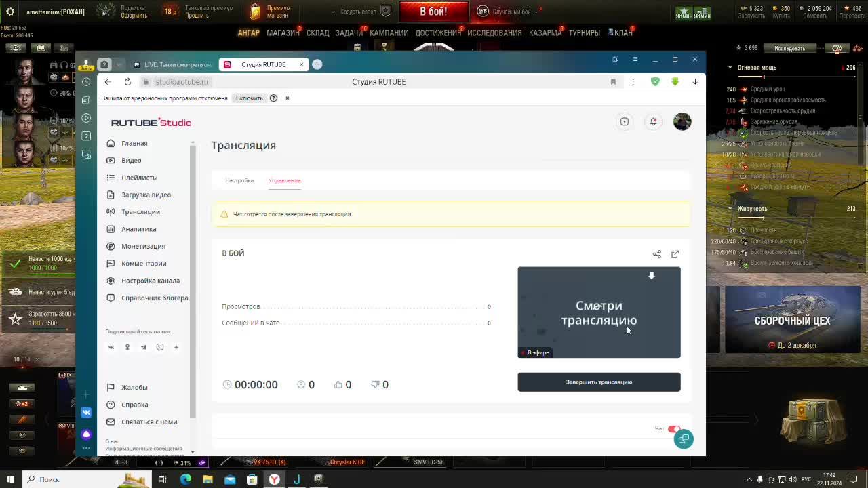Screen dimensions: 868x488
Task: Switch to the Управление tab
Action: [x=284, y=180]
